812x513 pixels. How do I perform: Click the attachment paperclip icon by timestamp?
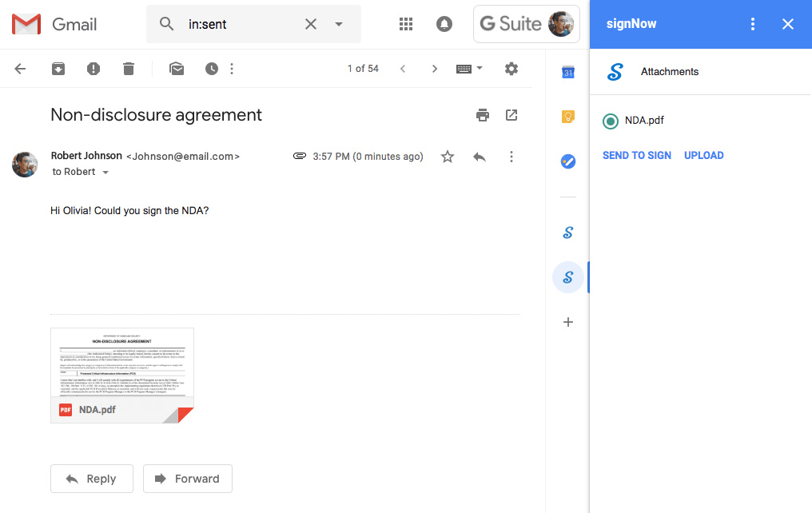pyautogui.click(x=300, y=156)
